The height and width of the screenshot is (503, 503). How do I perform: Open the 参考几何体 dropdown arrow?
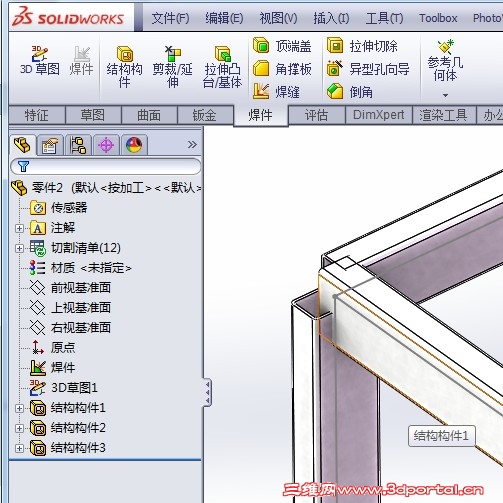tap(445, 95)
